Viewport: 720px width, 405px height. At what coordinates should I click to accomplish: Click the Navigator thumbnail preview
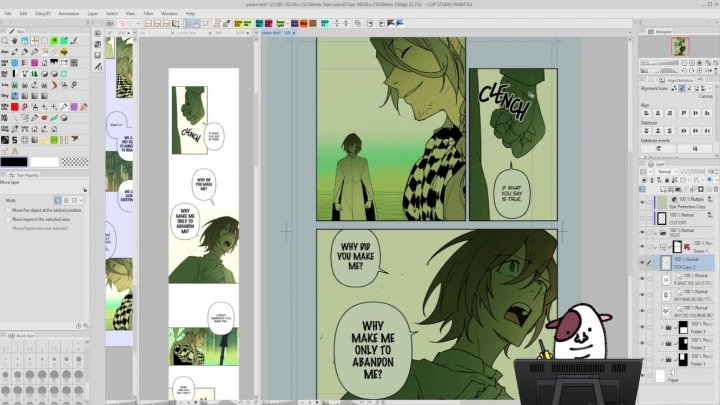coord(680,46)
